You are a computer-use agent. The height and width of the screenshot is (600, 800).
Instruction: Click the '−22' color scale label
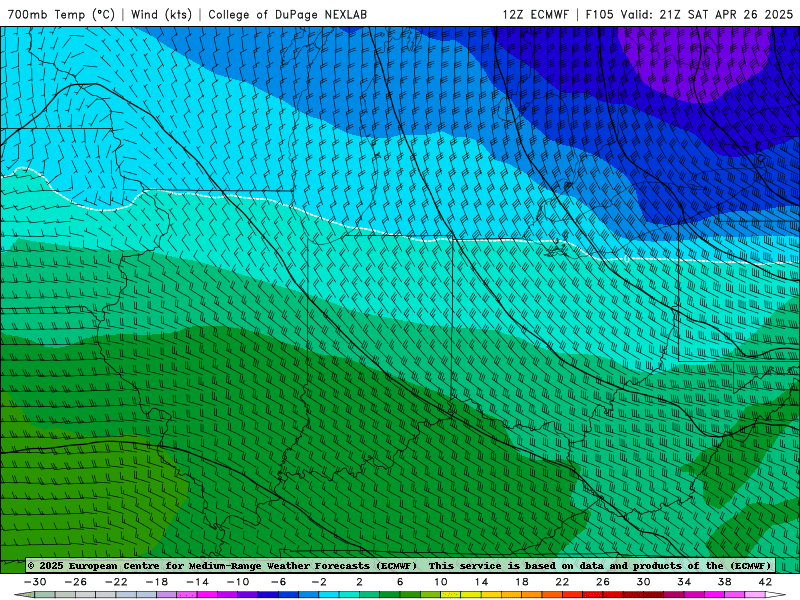pos(116,582)
